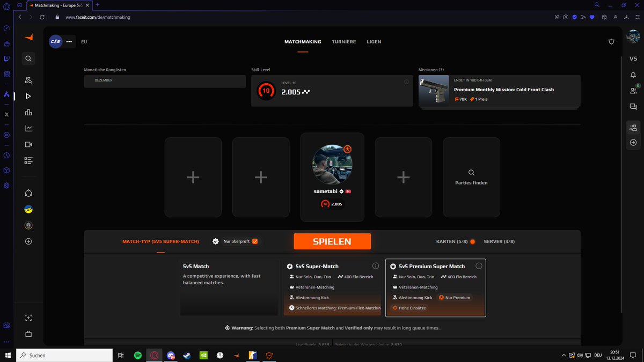Select the 5v5 Super-Match type card
644x362 pixels.
[x=332, y=287]
